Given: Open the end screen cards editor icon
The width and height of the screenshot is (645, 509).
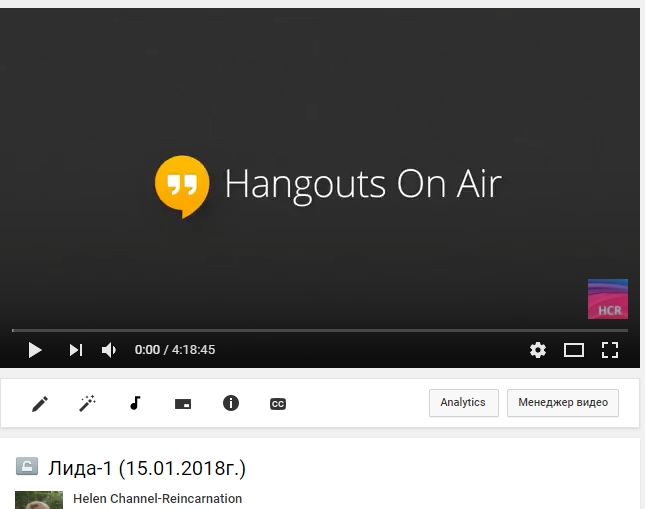Looking at the screenshot, I should [x=183, y=404].
